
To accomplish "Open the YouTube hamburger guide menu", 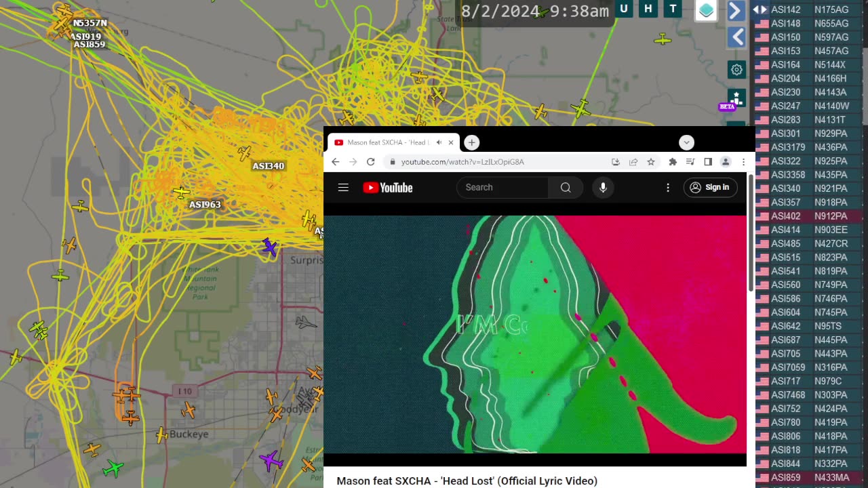I will point(343,188).
